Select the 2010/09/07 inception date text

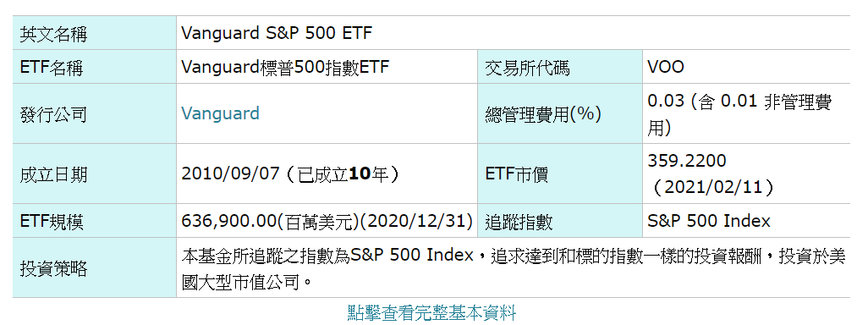point(229,174)
